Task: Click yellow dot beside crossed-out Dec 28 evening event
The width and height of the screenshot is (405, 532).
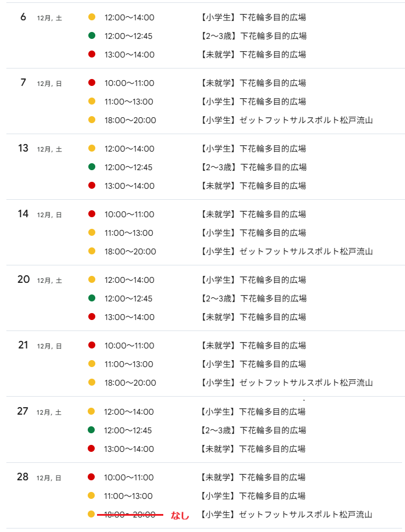Action: pyautogui.click(x=91, y=515)
